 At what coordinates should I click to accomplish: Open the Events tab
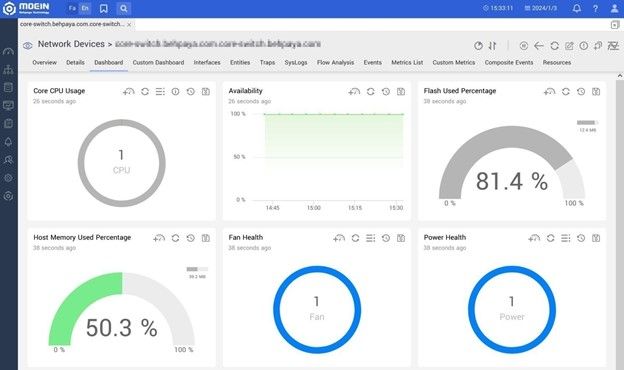coord(372,62)
